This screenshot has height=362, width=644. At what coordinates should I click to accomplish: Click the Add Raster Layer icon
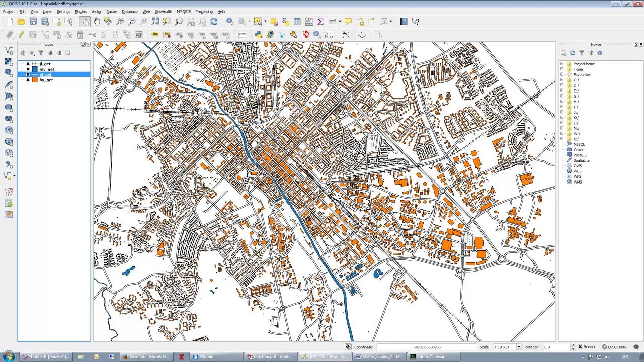[9, 62]
